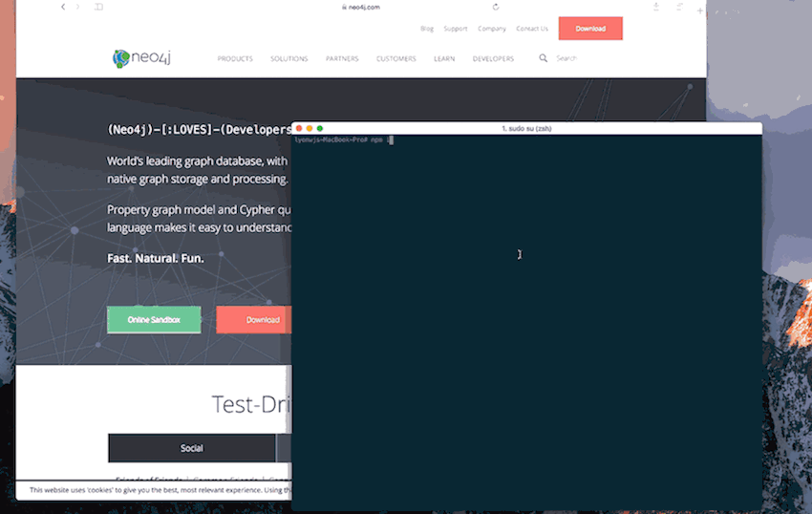Maximize the terminal with the green button

pos(319,128)
